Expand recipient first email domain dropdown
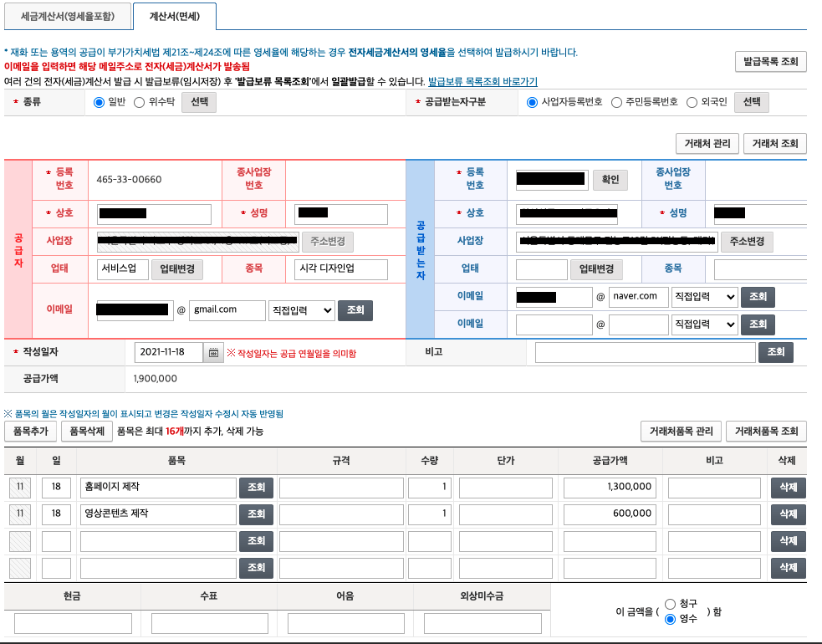 coord(705,297)
